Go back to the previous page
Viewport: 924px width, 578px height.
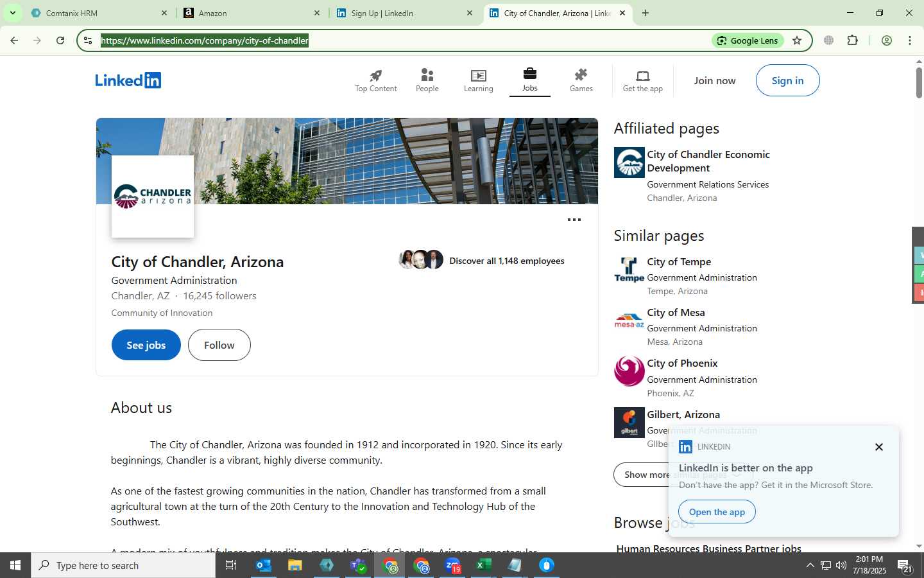pos(14,40)
